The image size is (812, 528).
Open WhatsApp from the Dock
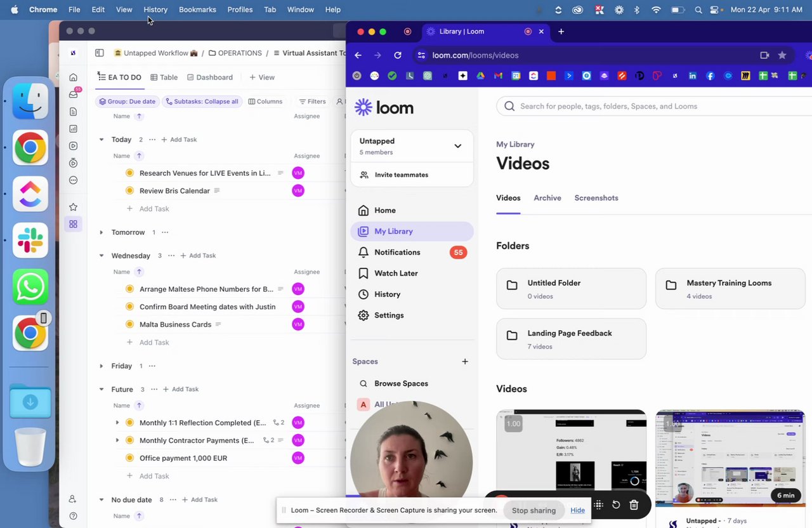click(x=30, y=287)
